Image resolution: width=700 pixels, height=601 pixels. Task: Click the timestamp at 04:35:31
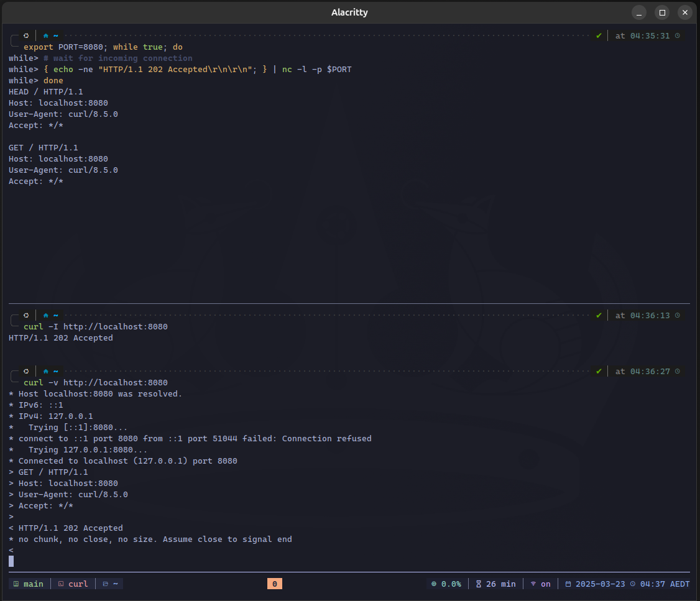click(650, 35)
